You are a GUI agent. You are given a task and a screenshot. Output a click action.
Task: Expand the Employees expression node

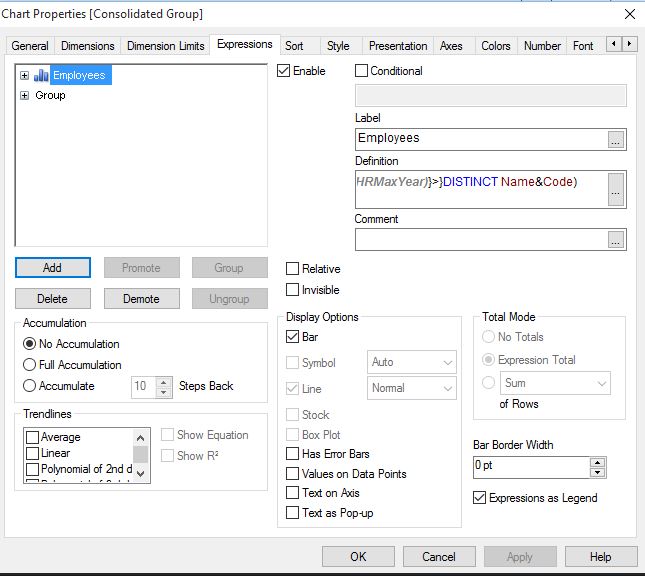(24, 75)
